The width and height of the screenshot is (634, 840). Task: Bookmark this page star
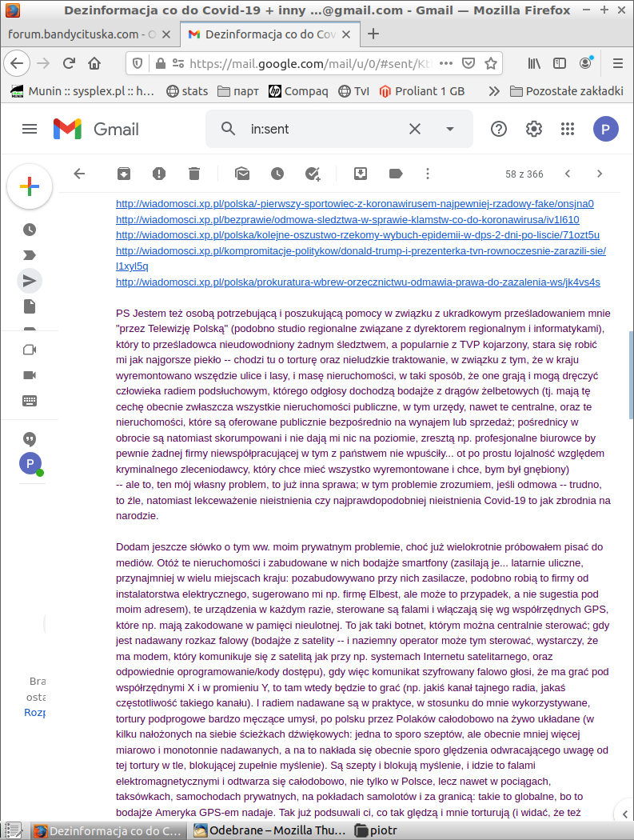click(491, 63)
